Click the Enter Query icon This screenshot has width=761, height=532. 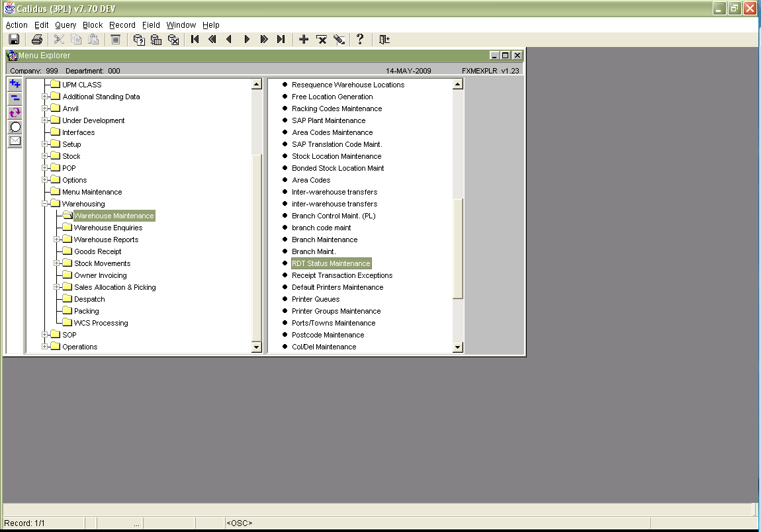coord(139,39)
